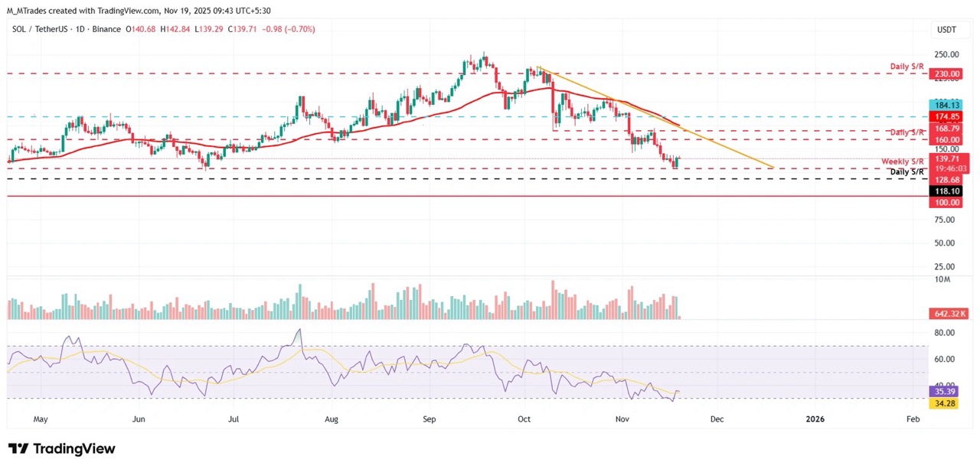Select the Weekly S/R label
The height and width of the screenshot is (469, 980).
(x=902, y=161)
